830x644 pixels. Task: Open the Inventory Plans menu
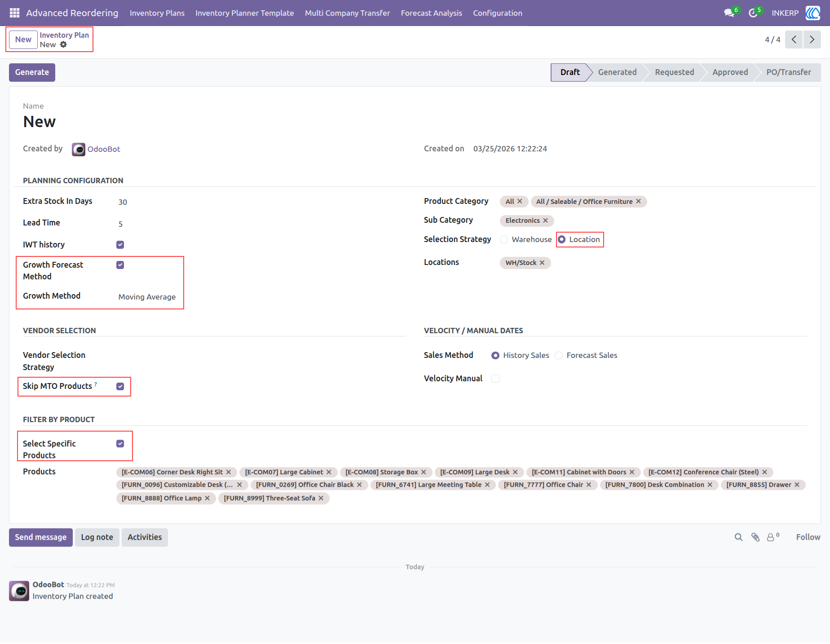tap(157, 13)
